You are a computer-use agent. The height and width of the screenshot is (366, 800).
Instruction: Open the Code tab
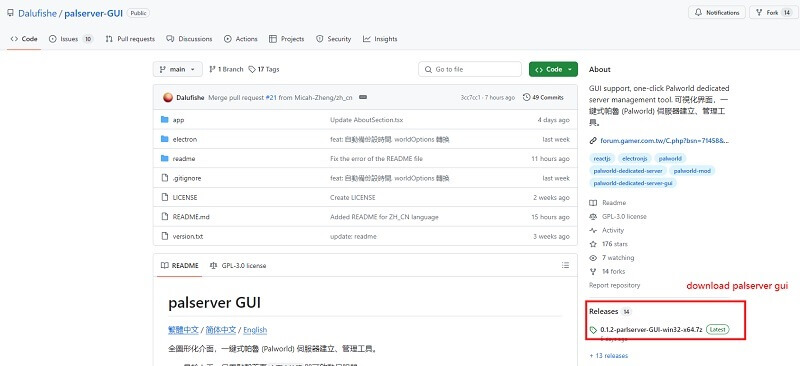[x=23, y=39]
